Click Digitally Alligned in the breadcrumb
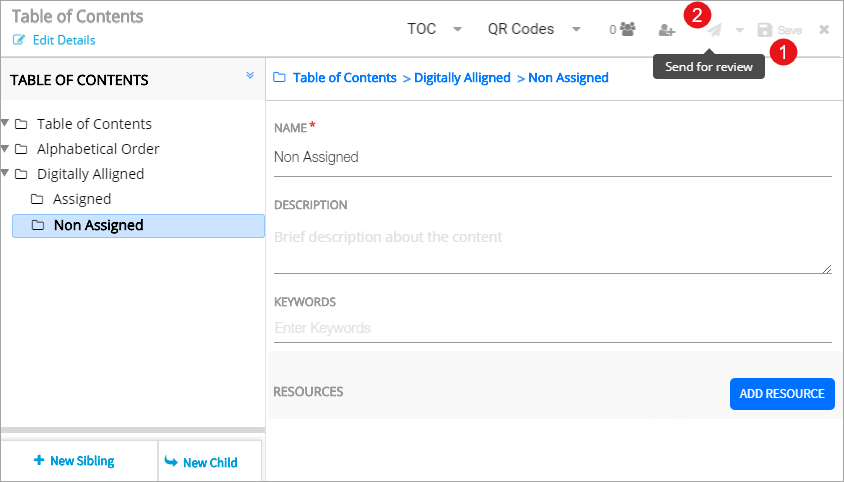The height and width of the screenshot is (482, 844). (462, 77)
